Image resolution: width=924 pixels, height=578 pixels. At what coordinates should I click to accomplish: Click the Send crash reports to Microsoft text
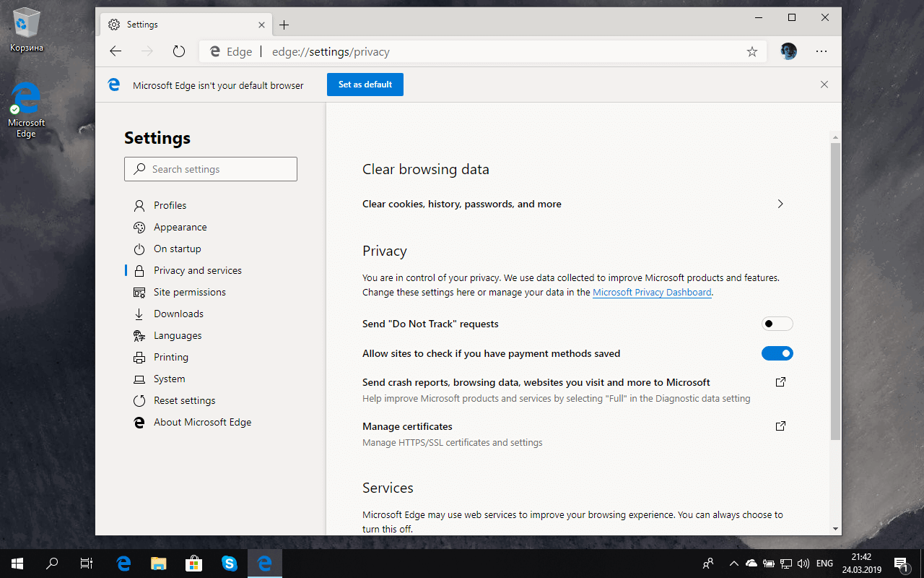(x=536, y=382)
